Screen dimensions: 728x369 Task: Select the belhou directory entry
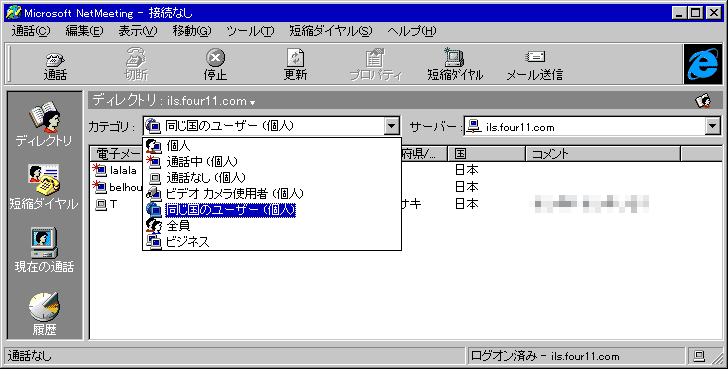tap(117, 187)
